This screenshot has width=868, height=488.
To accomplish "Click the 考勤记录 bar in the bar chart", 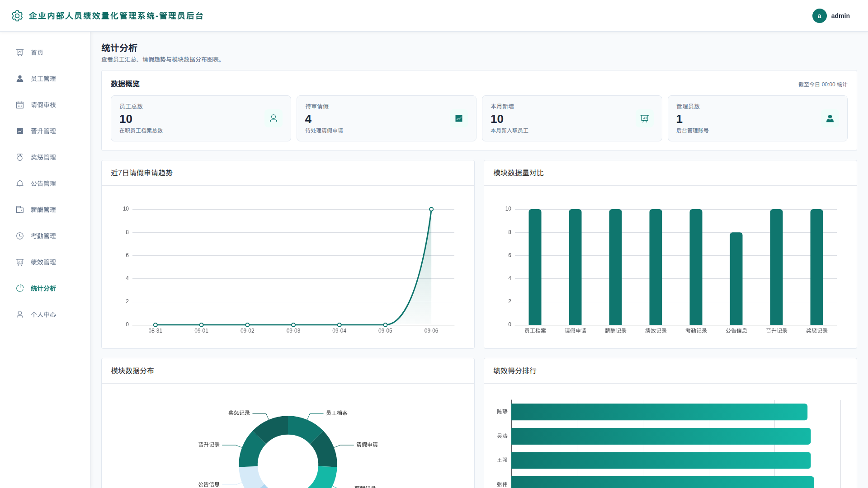I will [696, 267].
